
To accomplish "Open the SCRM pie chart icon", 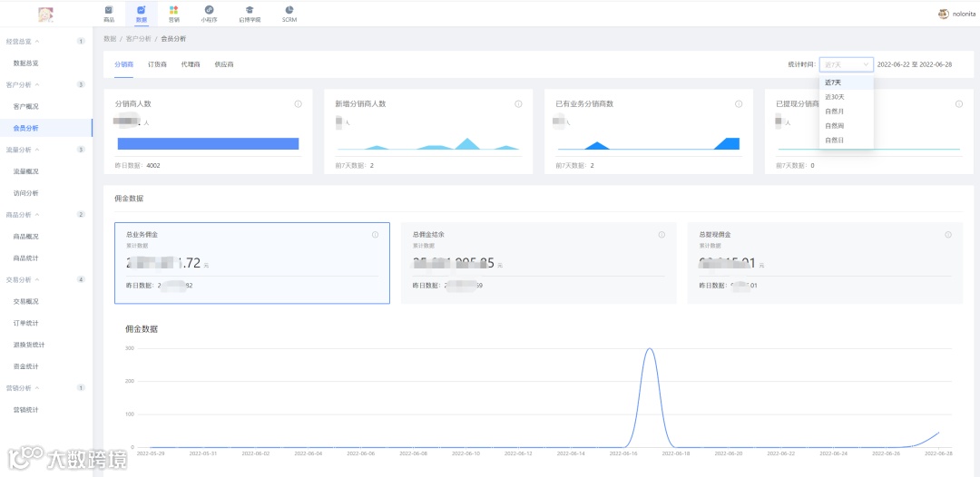I will 289,10.
